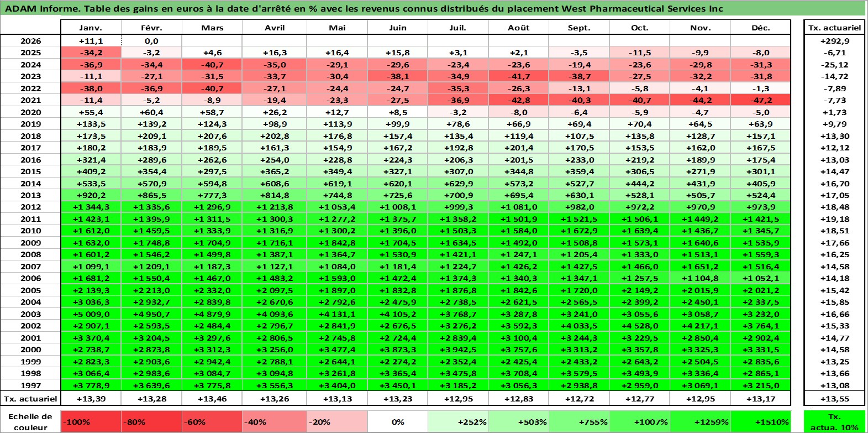The height and width of the screenshot is (433, 868).
Task: Select the 'Janv.' column header
Action: point(91,28)
